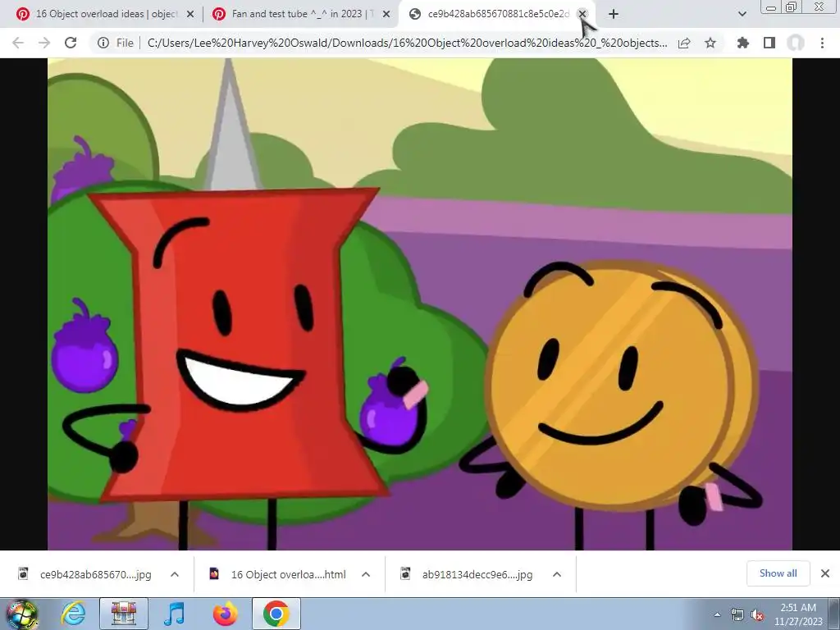Image resolution: width=840 pixels, height=630 pixels.
Task: Open the clock showing 2:51 AM
Action: point(798,614)
